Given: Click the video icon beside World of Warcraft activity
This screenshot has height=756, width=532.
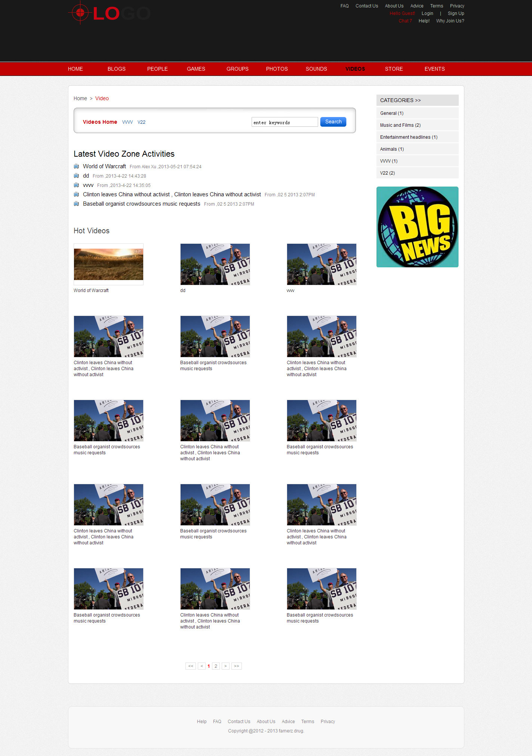Looking at the screenshot, I should click(76, 166).
